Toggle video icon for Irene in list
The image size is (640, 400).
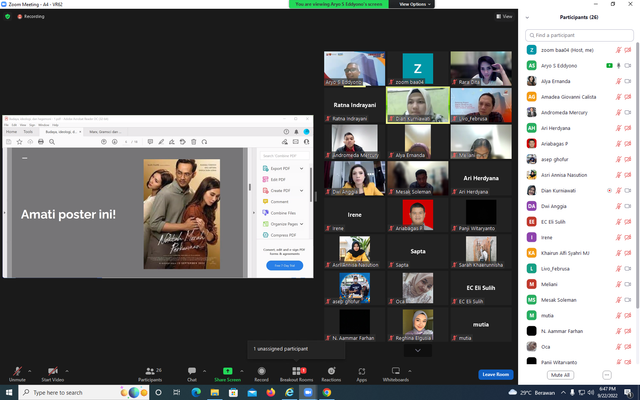point(628,237)
